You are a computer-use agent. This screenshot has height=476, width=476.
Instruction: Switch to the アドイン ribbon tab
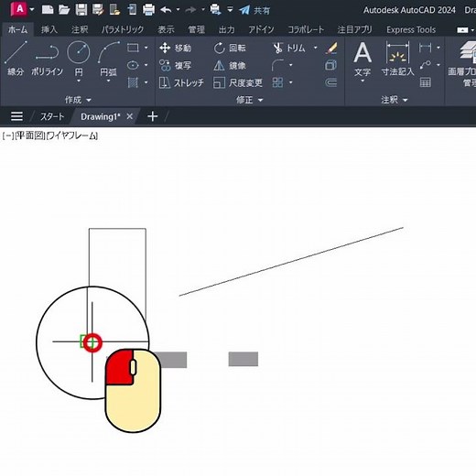(x=261, y=29)
